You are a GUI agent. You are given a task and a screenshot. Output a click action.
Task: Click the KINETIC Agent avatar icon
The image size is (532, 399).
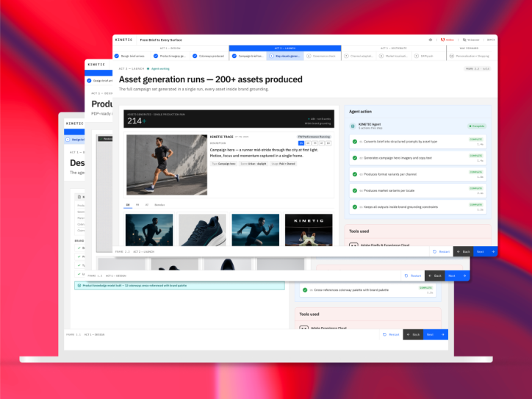[353, 126]
